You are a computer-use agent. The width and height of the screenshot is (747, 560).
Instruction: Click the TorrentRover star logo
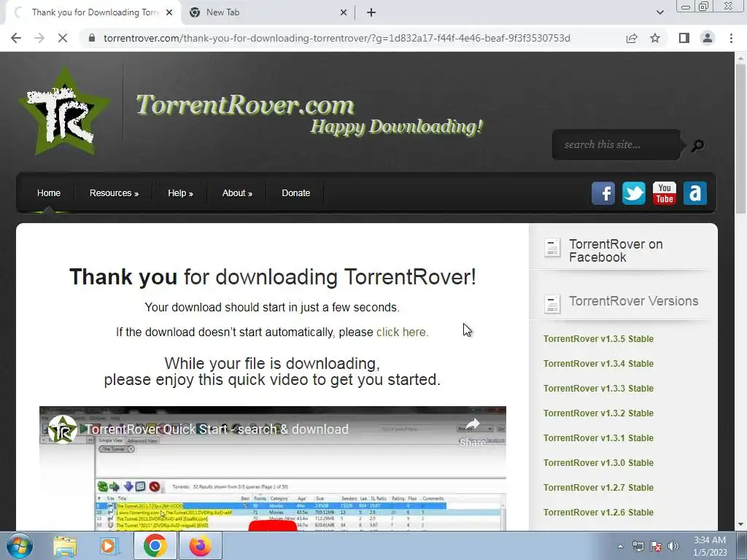(x=65, y=112)
